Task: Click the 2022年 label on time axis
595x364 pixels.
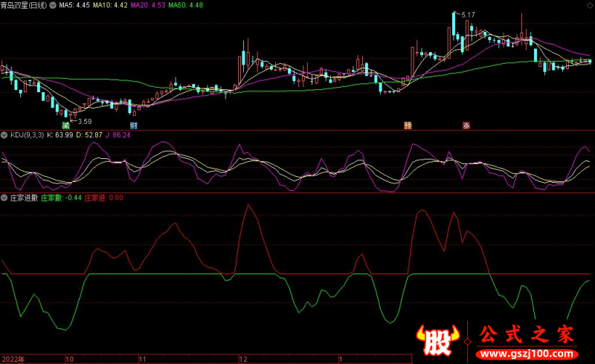Action: point(13,358)
